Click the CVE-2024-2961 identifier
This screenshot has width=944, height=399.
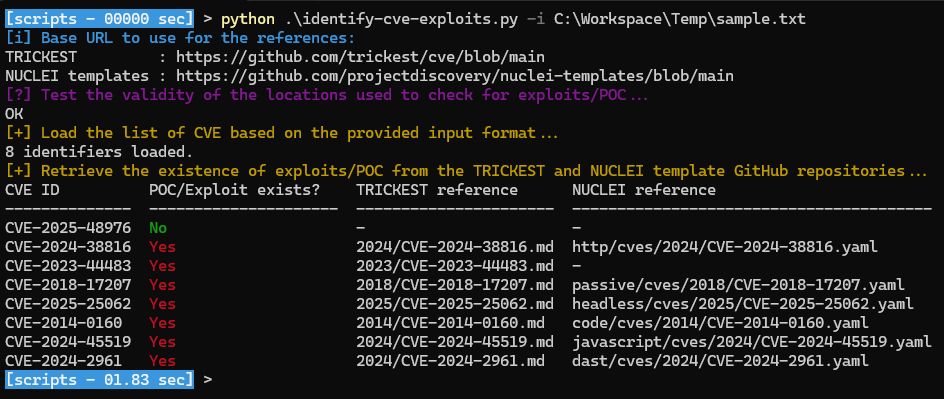(63, 361)
